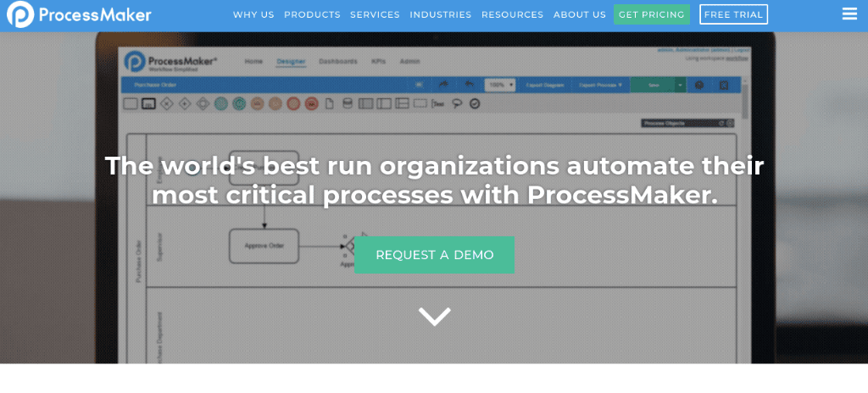
Task: Open the hamburger menu icon
Action: click(849, 14)
